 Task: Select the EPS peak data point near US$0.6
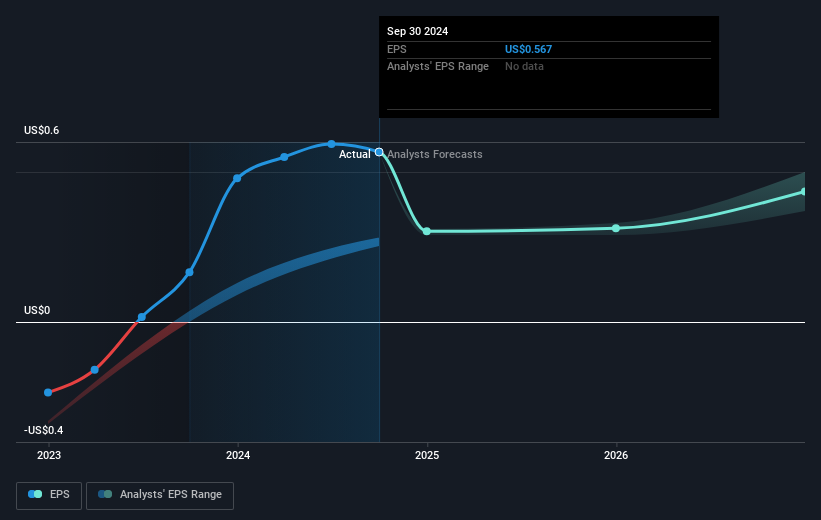click(x=331, y=144)
